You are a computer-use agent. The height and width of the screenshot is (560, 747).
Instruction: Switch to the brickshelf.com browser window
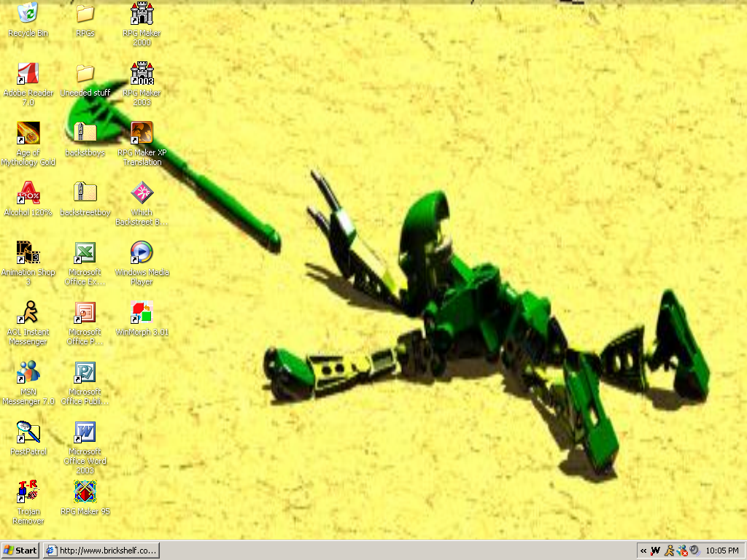[x=101, y=551]
